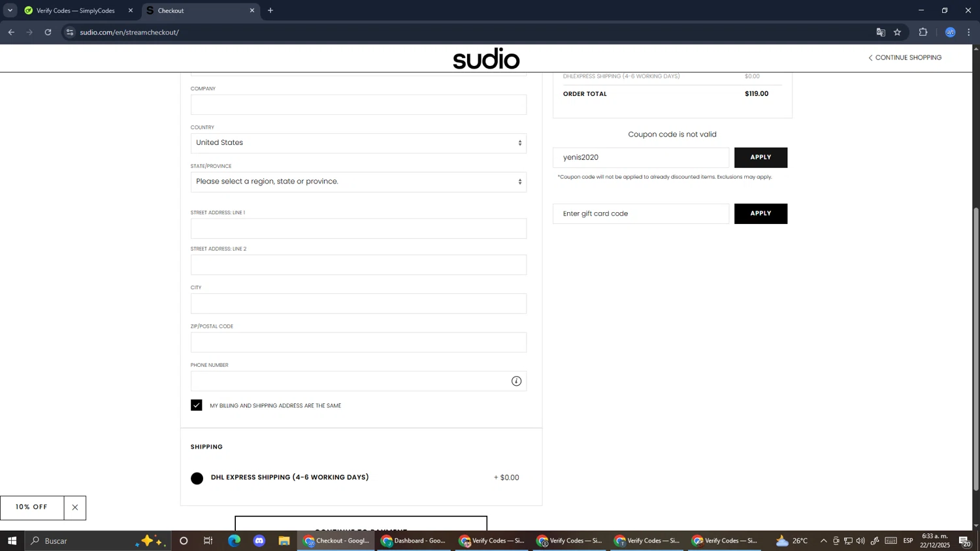Show hidden system tray icons

point(823,541)
